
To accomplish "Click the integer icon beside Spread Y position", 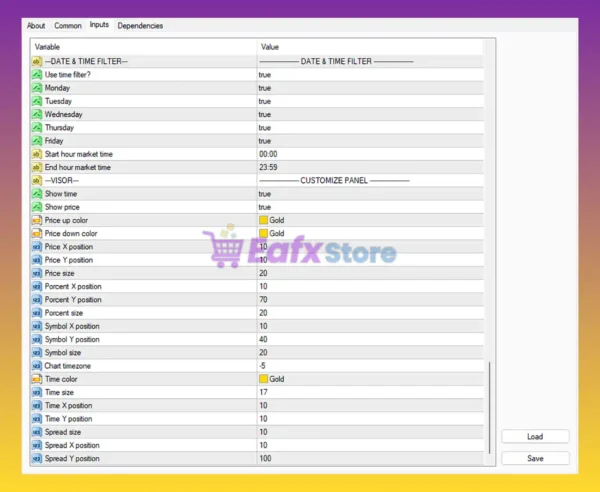I will click(37, 458).
